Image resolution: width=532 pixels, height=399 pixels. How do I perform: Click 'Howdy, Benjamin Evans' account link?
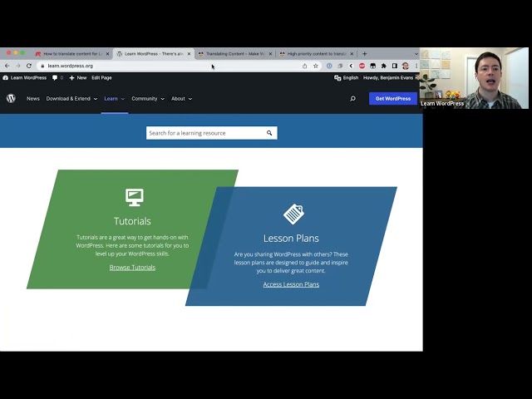pyautogui.click(x=388, y=77)
